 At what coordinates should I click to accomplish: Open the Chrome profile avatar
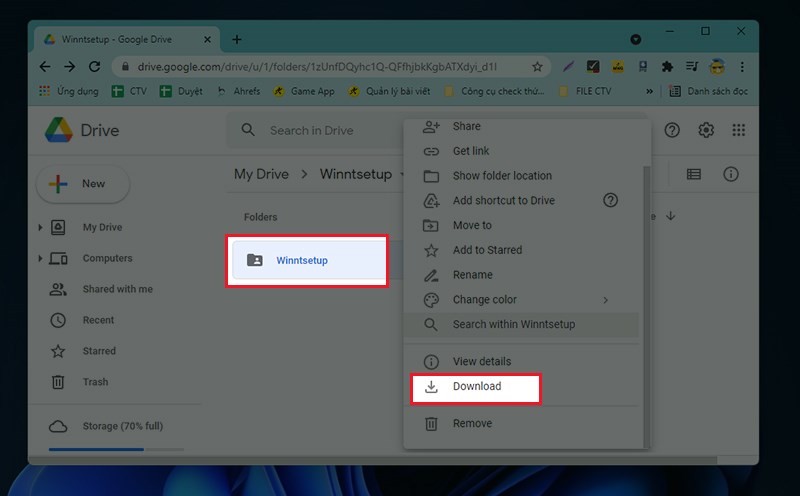tap(717, 66)
